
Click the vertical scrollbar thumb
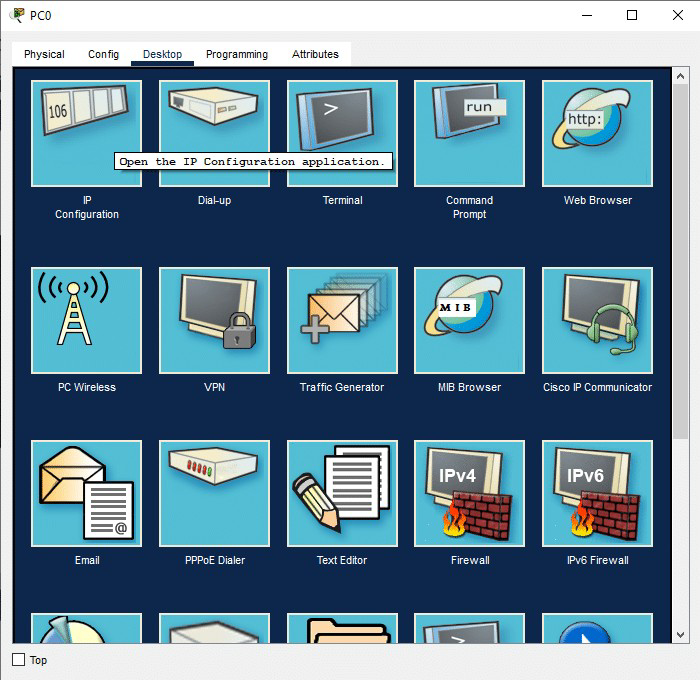tap(680, 261)
